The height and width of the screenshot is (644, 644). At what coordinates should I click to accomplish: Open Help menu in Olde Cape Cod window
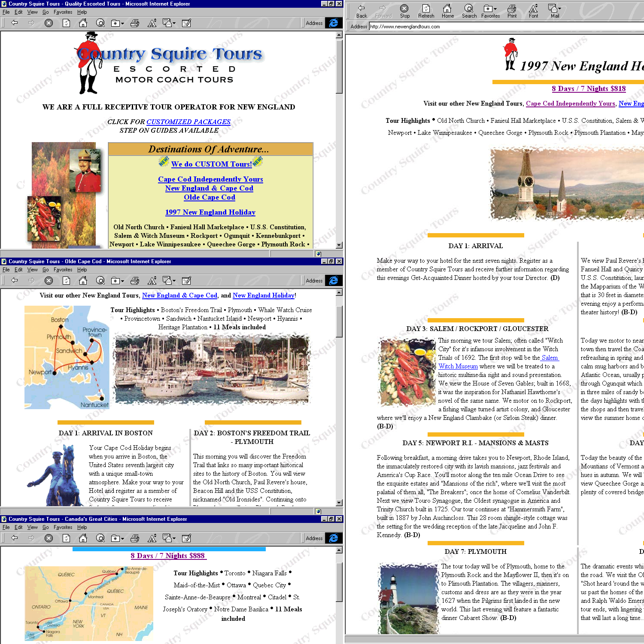coord(82,270)
